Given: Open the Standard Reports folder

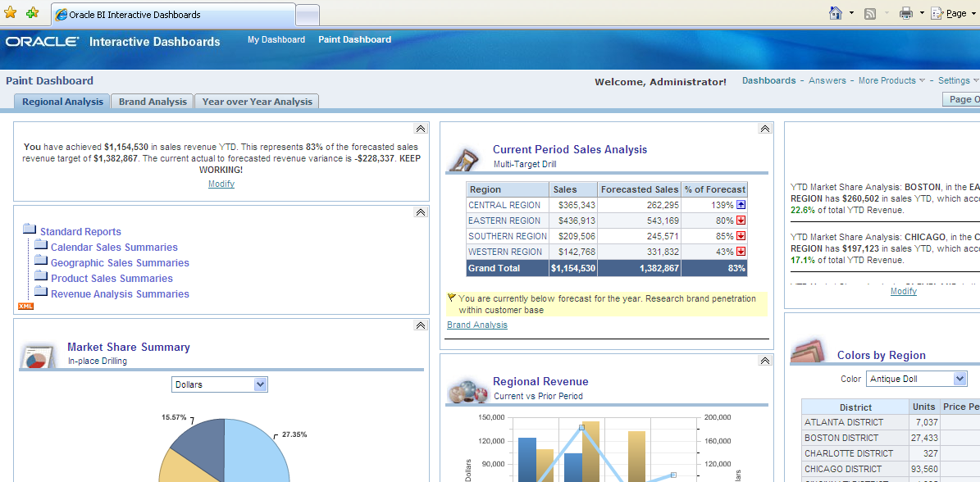Looking at the screenshot, I should (x=80, y=232).
